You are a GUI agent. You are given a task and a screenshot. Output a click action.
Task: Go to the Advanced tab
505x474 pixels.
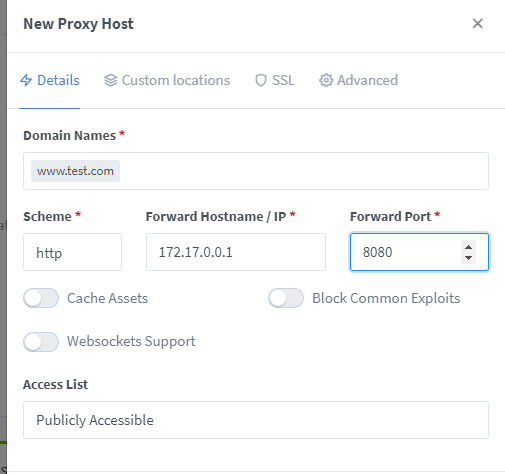click(x=359, y=80)
